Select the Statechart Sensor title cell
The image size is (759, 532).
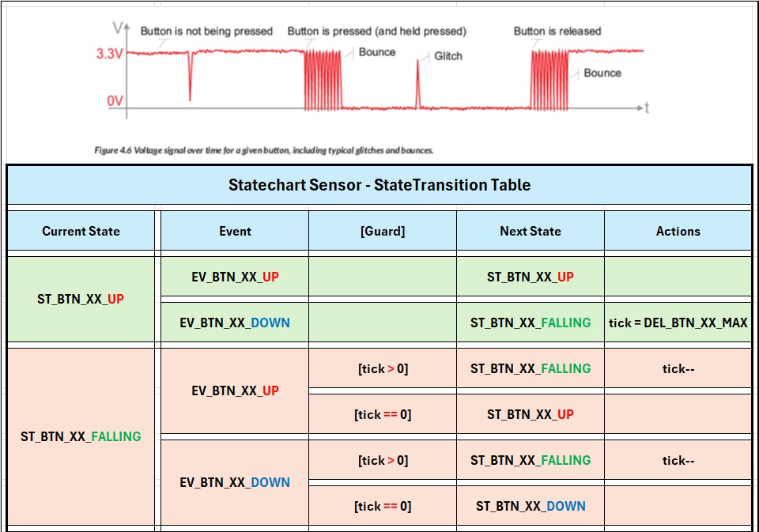pyautogui.click(x=379, y=185)
